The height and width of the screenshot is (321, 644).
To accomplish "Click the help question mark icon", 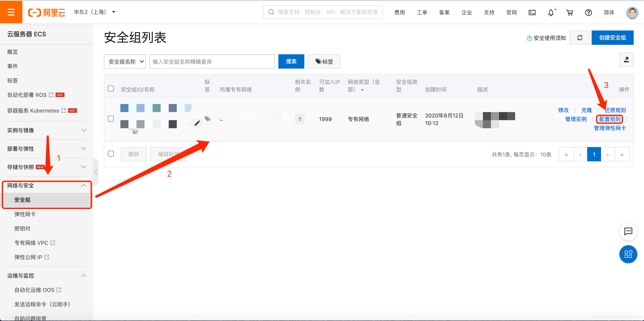I will pos(588,13).
